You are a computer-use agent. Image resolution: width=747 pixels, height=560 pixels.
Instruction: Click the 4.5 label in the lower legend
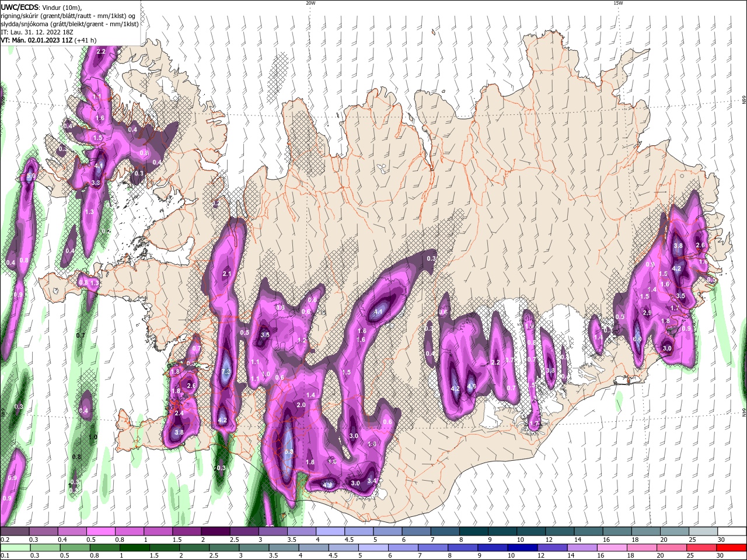(333, 556)
